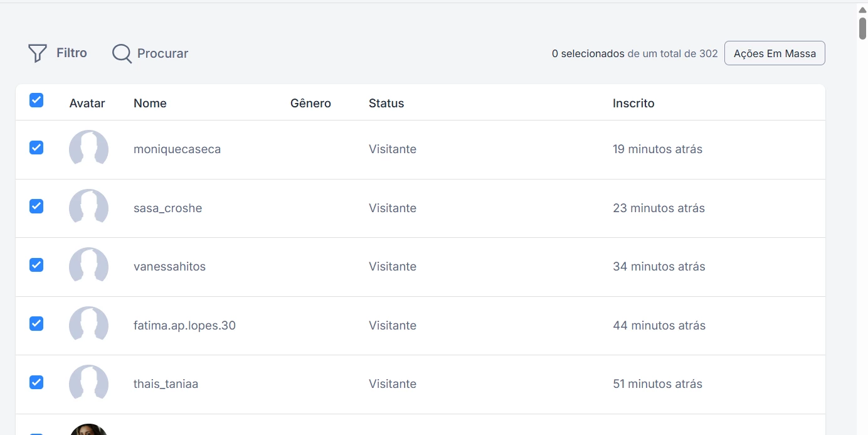Click the Gênero column header
Viewport: 868px width, 435px height.
coord(310,104)
